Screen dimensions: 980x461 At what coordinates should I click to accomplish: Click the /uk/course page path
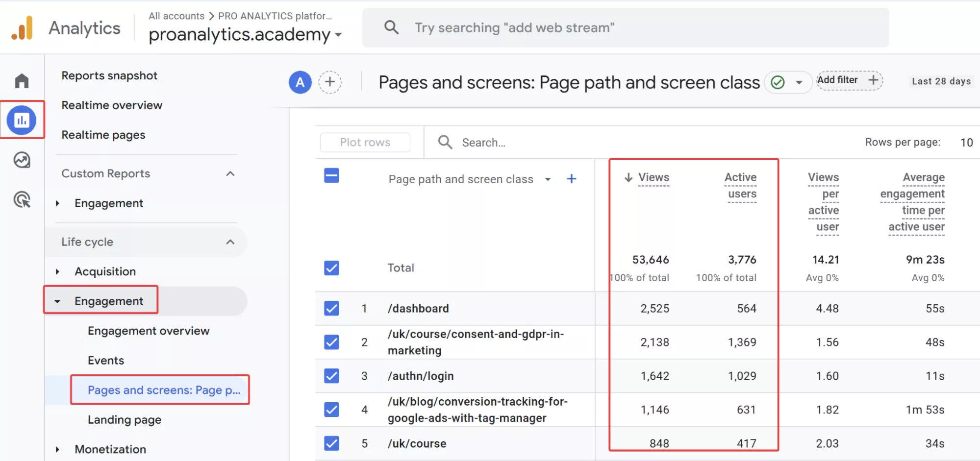click(x=417, y=444)
